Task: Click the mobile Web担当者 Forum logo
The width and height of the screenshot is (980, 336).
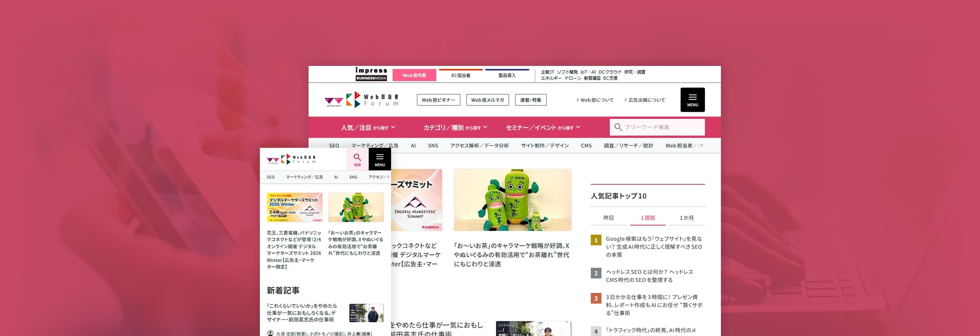Action: [291, 159]
